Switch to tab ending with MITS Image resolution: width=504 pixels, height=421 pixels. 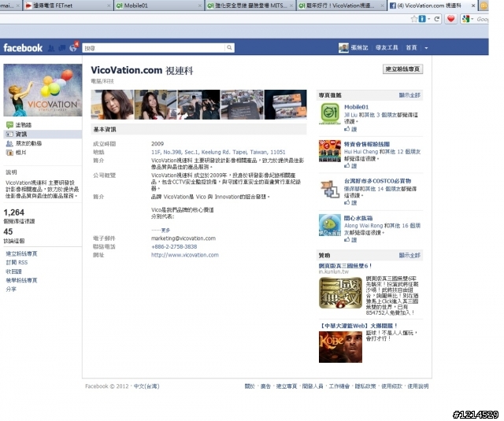250,6
